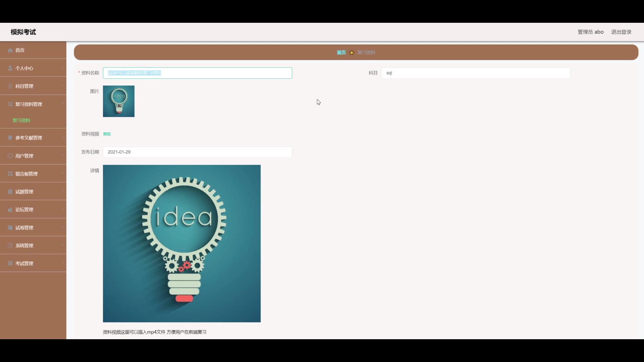Image resolution: width=644 pixels, height=362 pixels.
Task: Click the 复习资料 breadcrumb text
Action: pos(366,52)
